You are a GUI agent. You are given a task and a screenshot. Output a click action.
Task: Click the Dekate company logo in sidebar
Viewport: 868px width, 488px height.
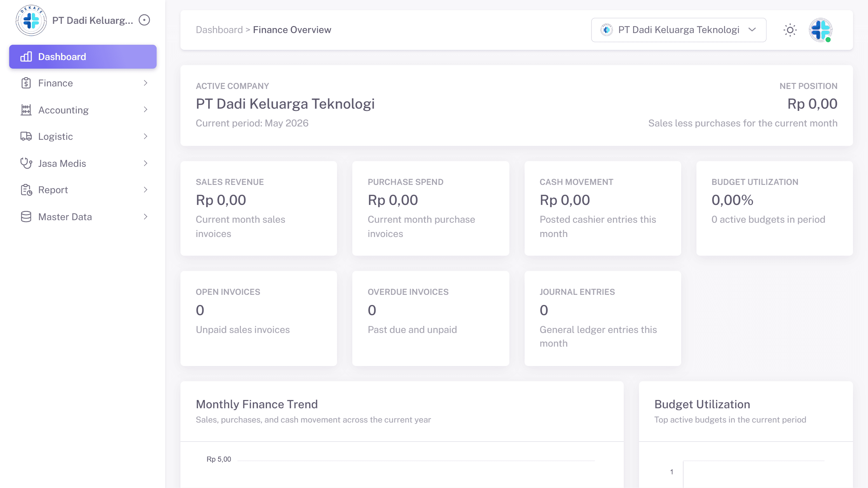[31, 20]
